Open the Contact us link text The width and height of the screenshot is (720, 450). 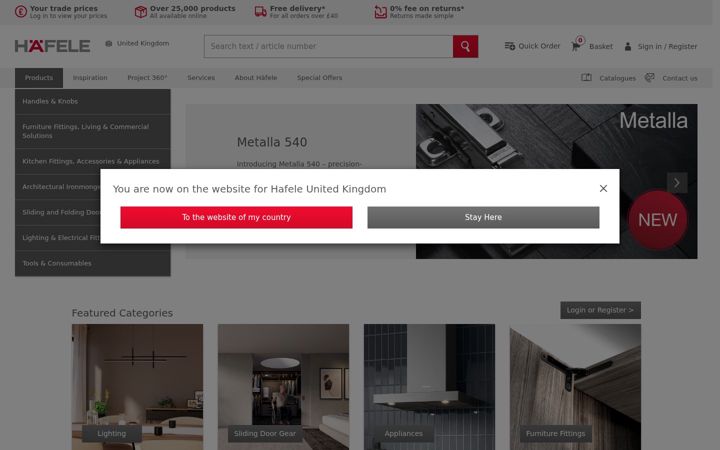coord(680,78)
